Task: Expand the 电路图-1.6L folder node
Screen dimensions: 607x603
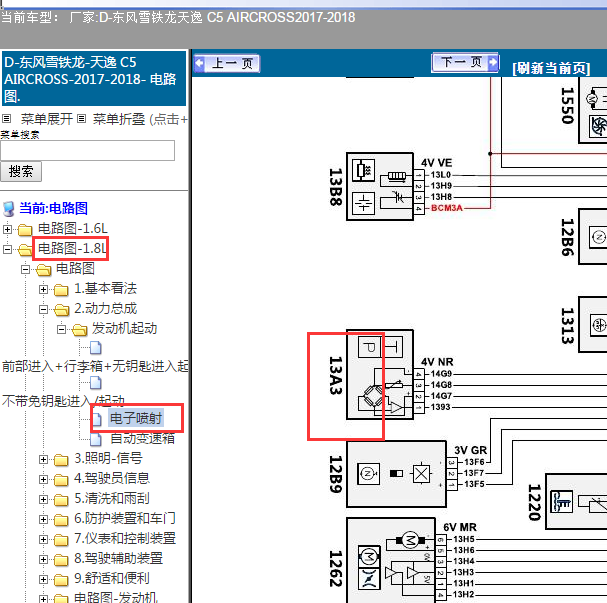Action: point(7,229)
